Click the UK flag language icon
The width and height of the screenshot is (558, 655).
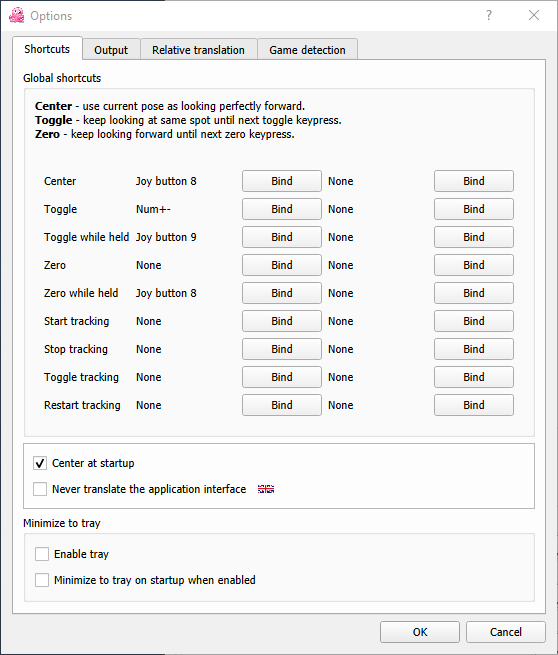coord(266,489)
